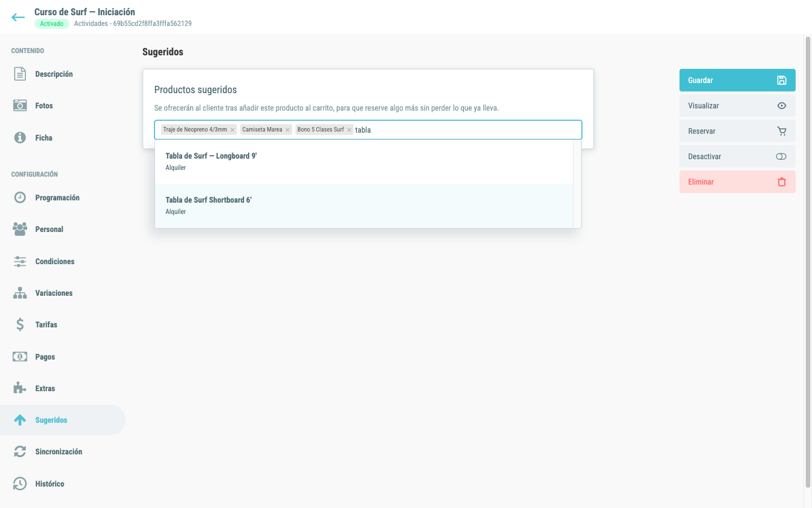Open the Programación clock icon
Viewport: 812px width, 508px height.
pyautogui.click(x=20, y=198)
